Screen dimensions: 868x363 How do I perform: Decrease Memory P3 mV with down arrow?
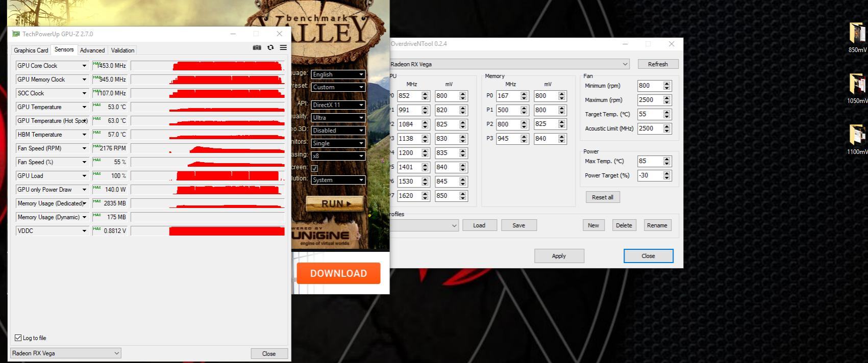click(562, 141)
